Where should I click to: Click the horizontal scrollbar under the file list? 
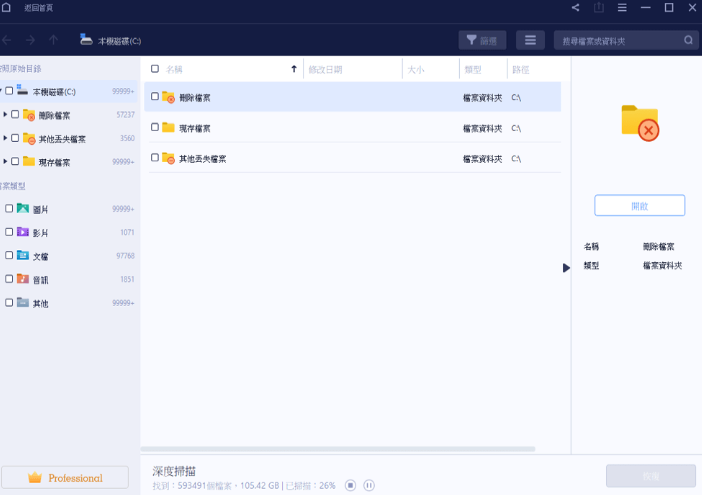tap(338, 449)
